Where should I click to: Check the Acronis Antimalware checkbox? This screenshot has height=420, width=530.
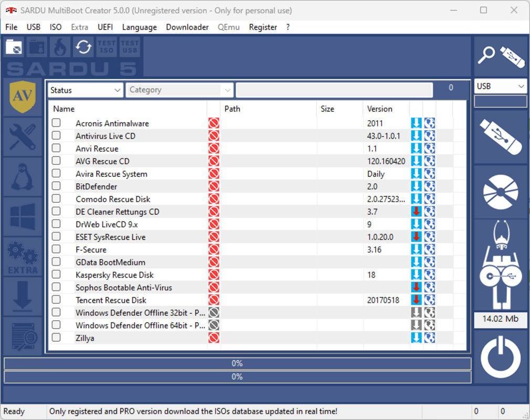tap(56, 122)
